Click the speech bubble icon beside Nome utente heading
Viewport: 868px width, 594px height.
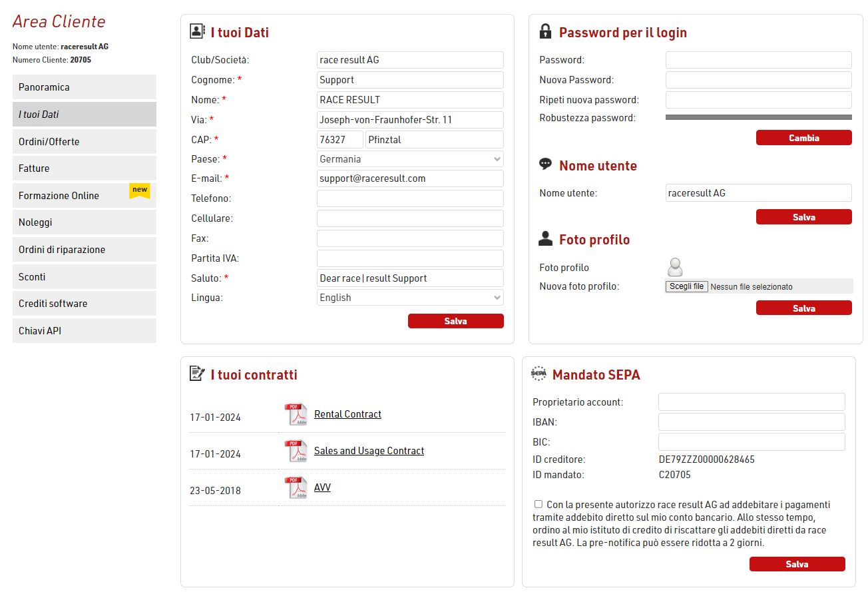coord(546,164)
